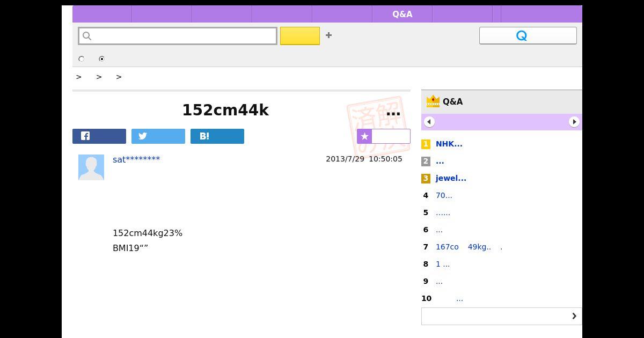This screenshot has height=338, width=644.
Task: Open ranking item 9 link
Action: coord(439,281)
